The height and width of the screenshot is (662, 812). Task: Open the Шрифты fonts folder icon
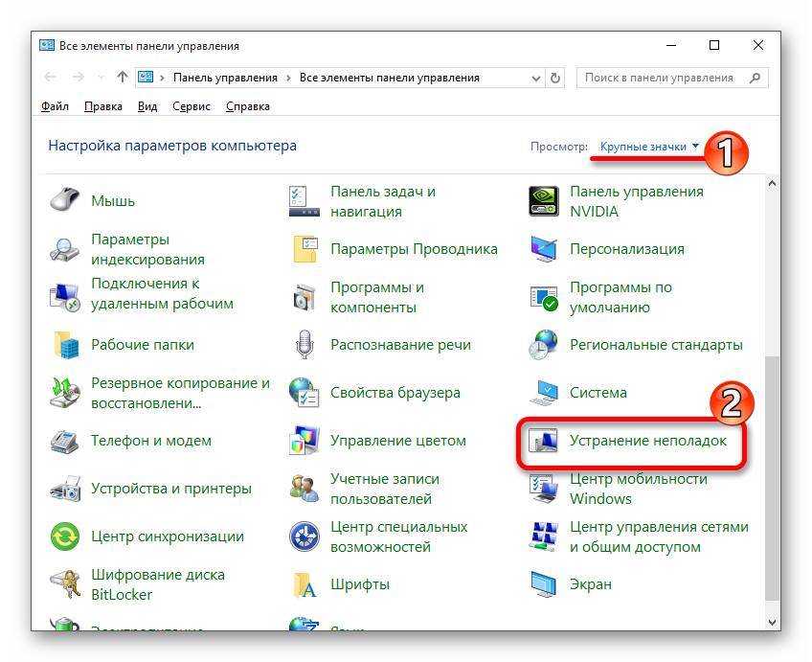click(304, 584)
